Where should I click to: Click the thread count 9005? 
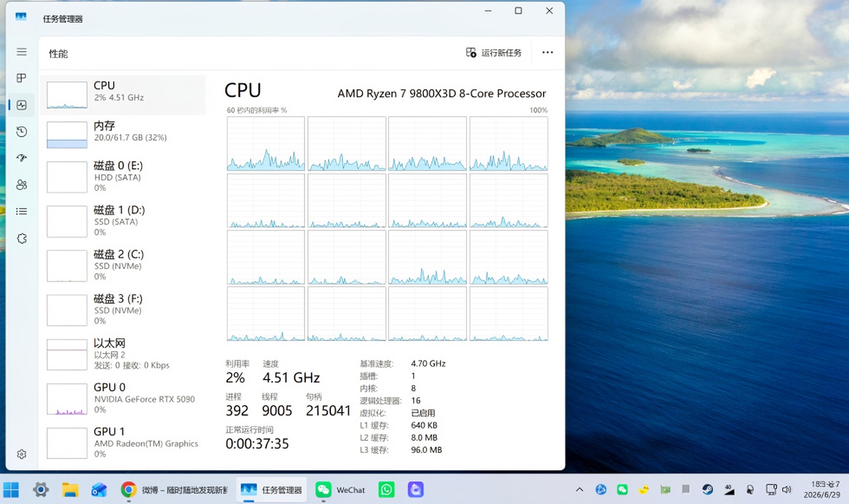click(x=277, y=411)
